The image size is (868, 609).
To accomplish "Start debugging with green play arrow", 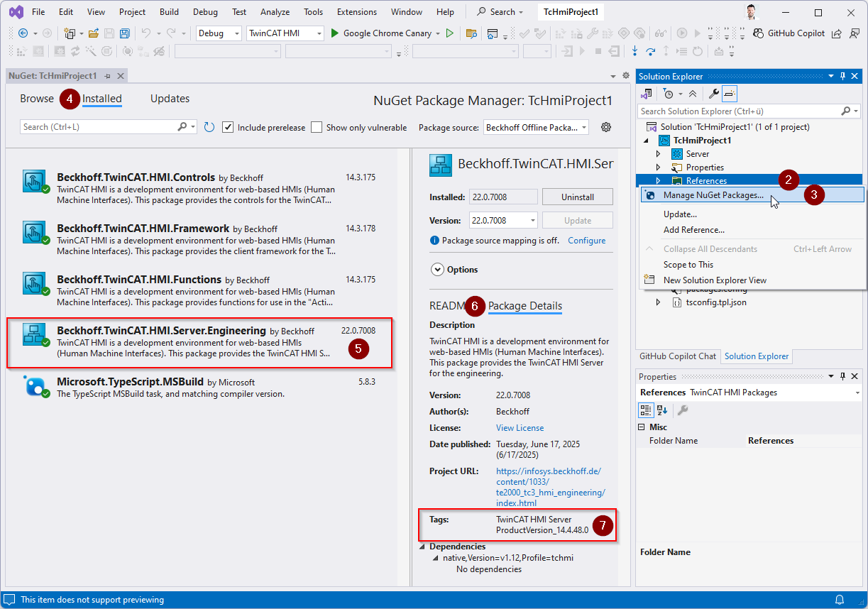I will 335,33.
